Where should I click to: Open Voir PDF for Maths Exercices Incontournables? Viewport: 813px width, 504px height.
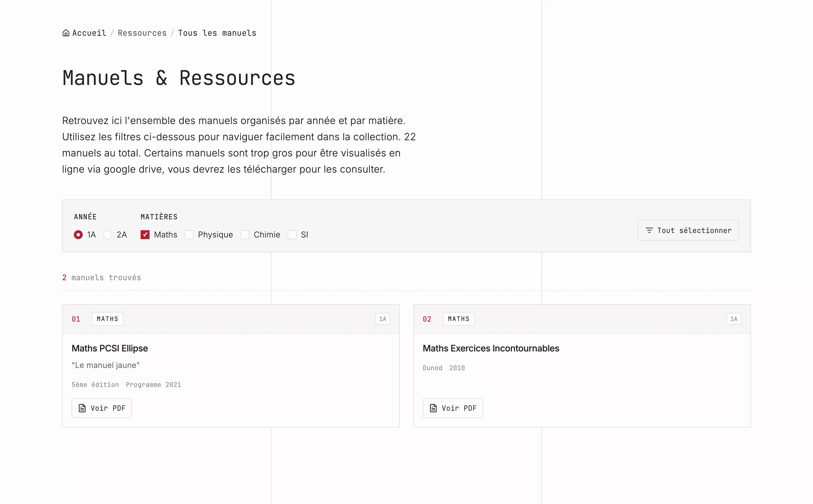tap(453, 408)
